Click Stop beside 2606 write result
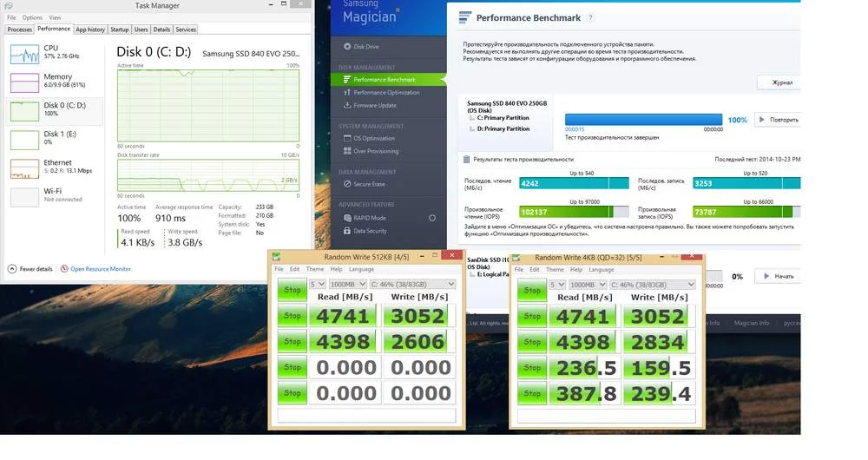This screenshot has width=868, height=460. pos(293,342)
